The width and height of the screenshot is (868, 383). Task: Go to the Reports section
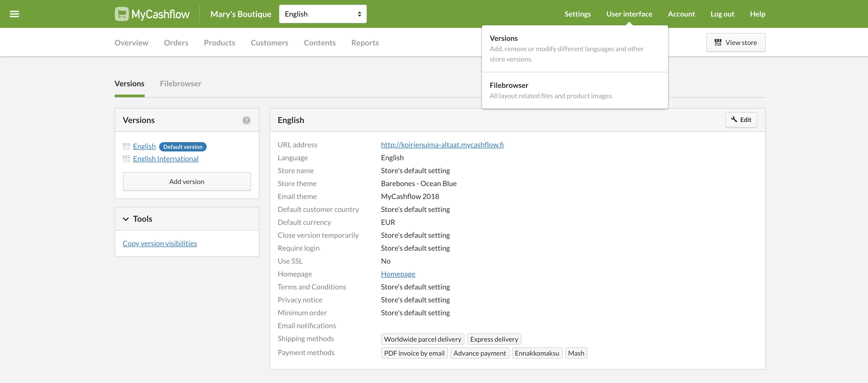click(x=365, y=43)
